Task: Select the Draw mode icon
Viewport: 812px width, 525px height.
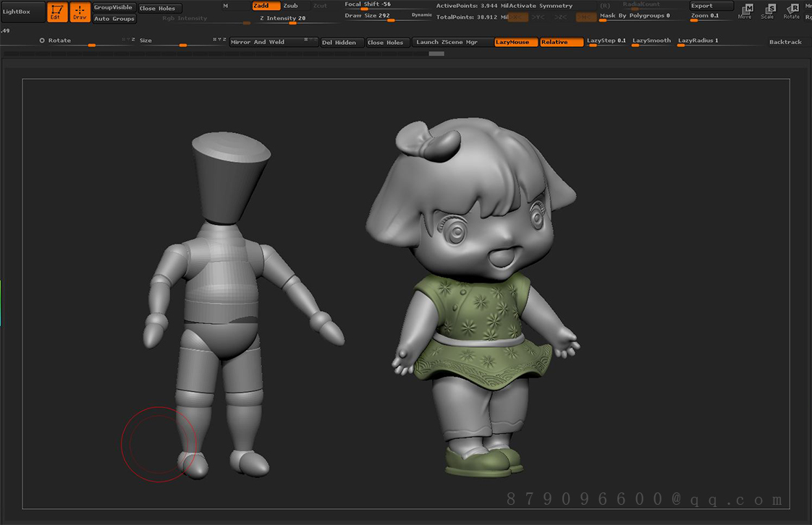Action: pyautogui.click(x=80, y=12)
